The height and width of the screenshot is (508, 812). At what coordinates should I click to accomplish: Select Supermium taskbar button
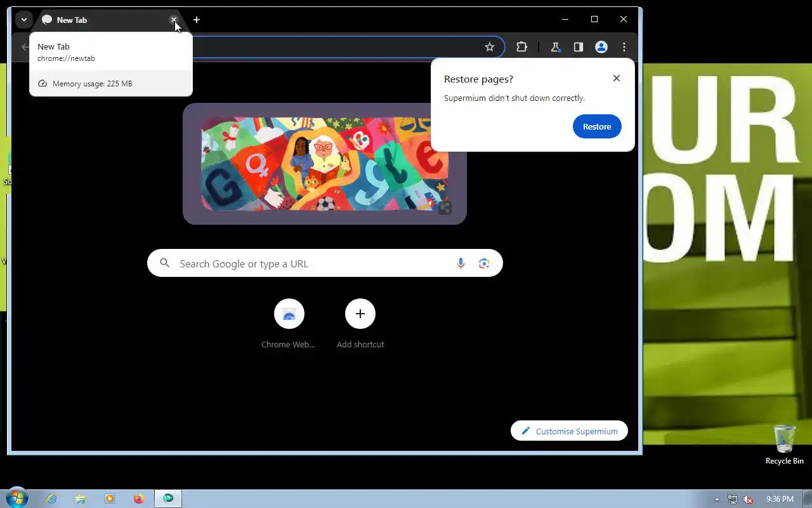pos(168,498)
